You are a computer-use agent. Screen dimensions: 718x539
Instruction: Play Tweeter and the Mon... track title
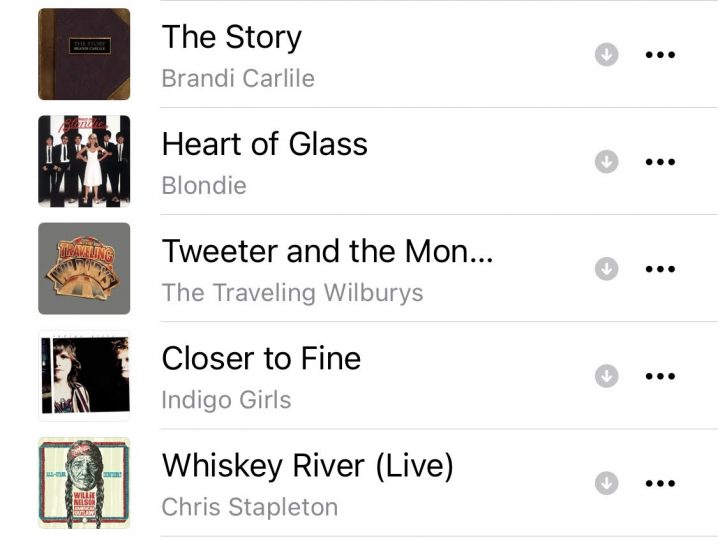(327, 252)
